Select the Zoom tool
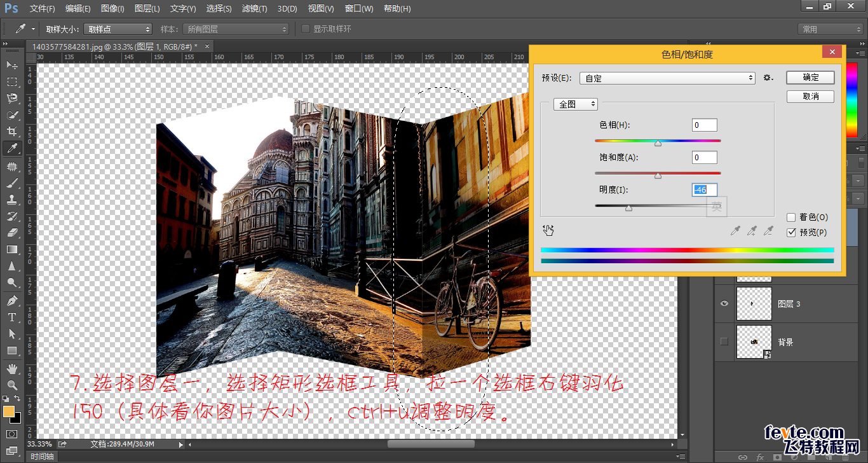This screenshot has height=463, width=868. [x=12, y=385]
